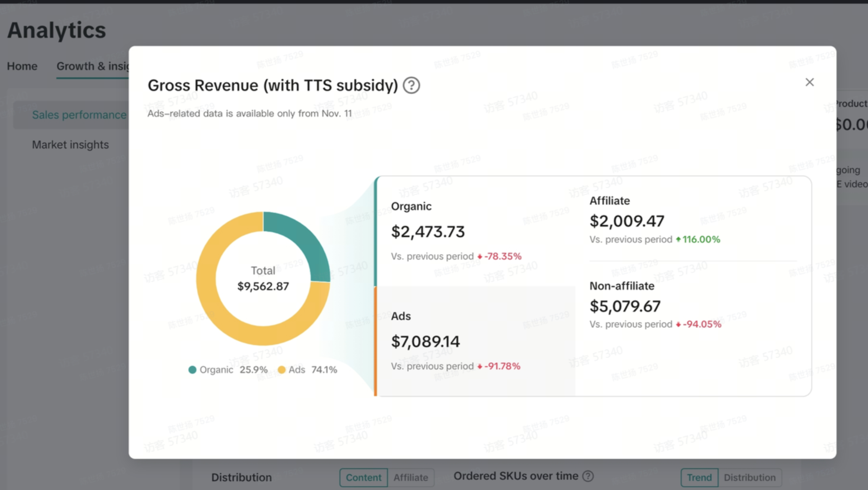Click help icon next to Ordered SKUs over time
This screenshot has height=490, width=868.
588,476
